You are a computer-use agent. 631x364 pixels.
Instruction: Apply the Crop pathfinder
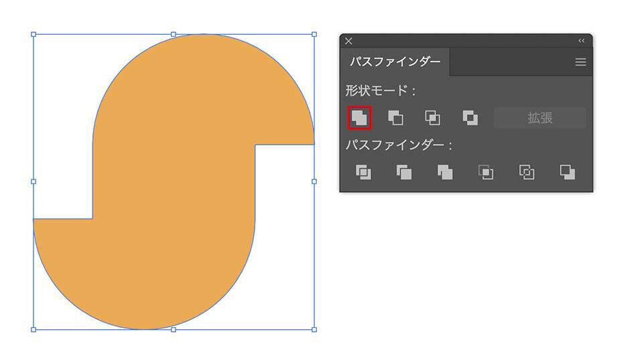486,172
